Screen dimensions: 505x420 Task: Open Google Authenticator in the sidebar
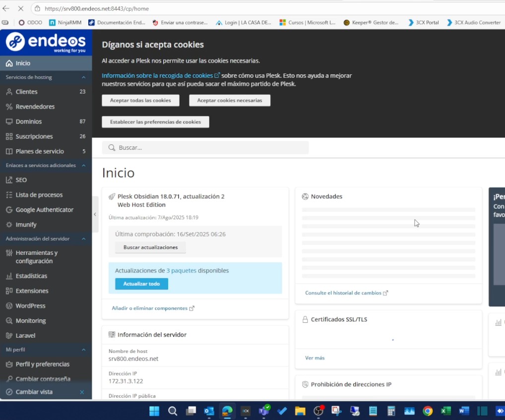click(x=44, y=210)
